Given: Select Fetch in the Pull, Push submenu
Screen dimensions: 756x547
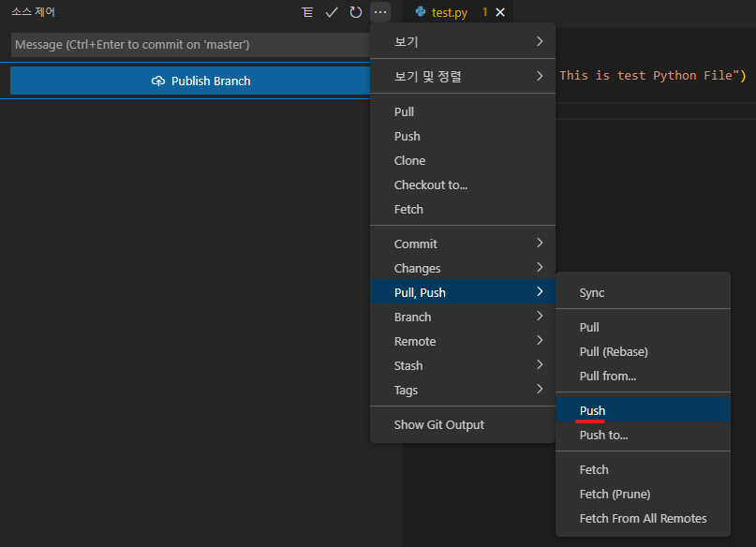Looking at the screenshot, I should pos(643,469).
